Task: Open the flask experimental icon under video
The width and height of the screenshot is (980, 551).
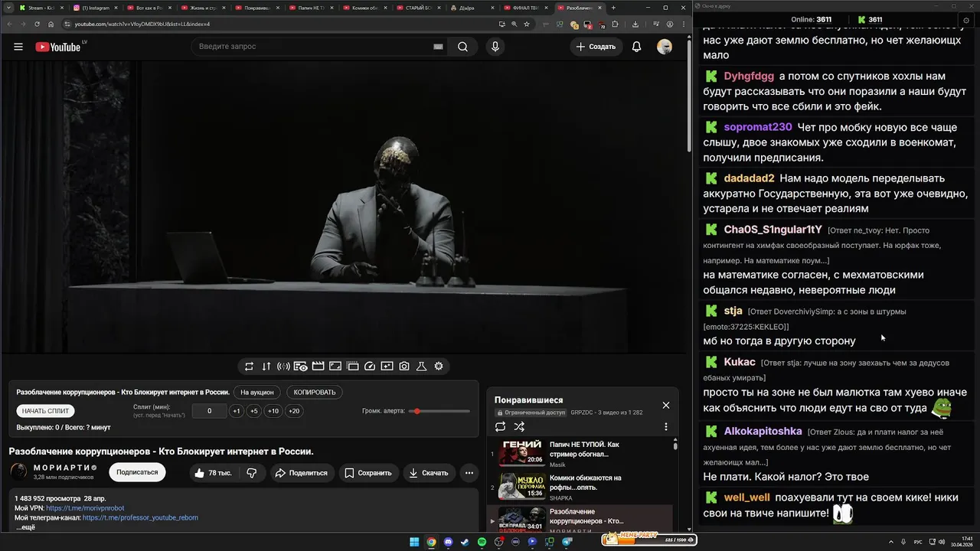Action: (421, 367)
